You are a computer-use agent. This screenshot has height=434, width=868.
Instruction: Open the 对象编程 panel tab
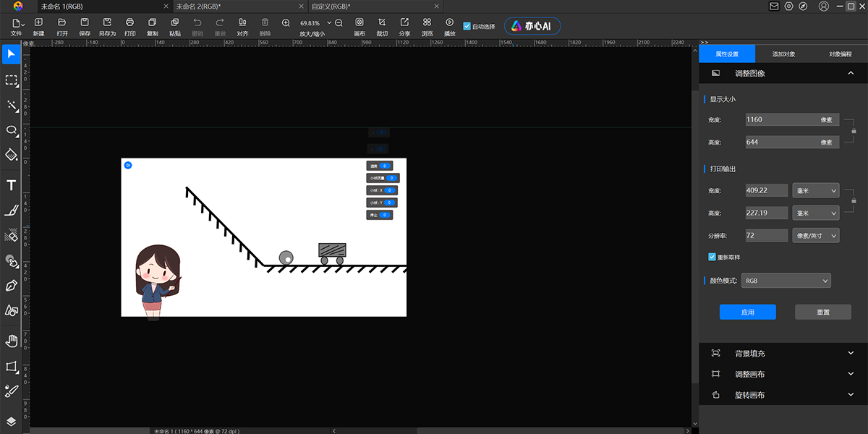(x=840, y=54)
